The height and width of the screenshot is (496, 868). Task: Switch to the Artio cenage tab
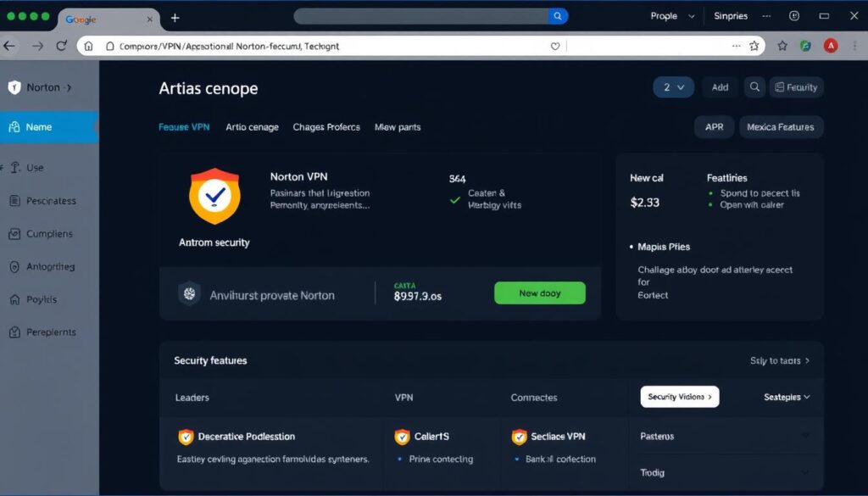(252, 127)
